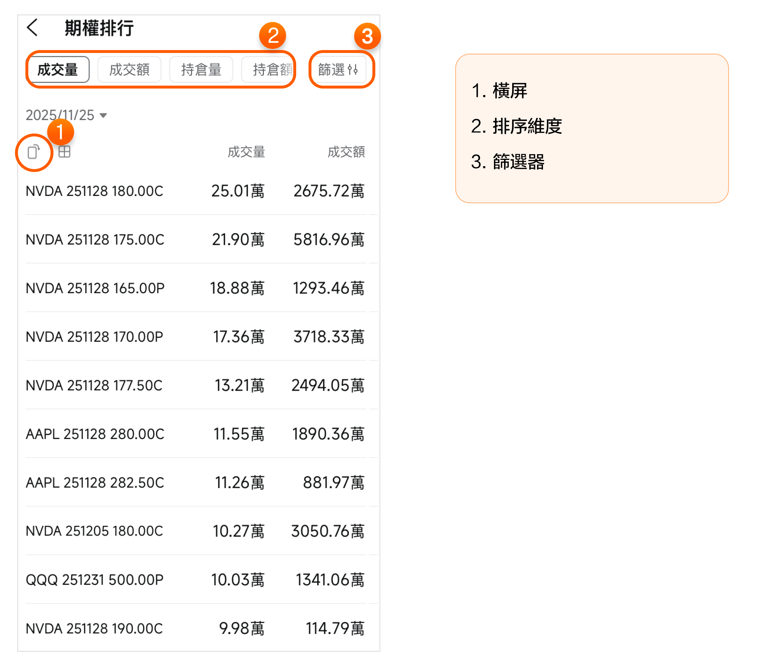The width and height of the screenshot is (784, 672).
Task: Open NVDA 251128 177.50C option row
Action: (95, 386)
